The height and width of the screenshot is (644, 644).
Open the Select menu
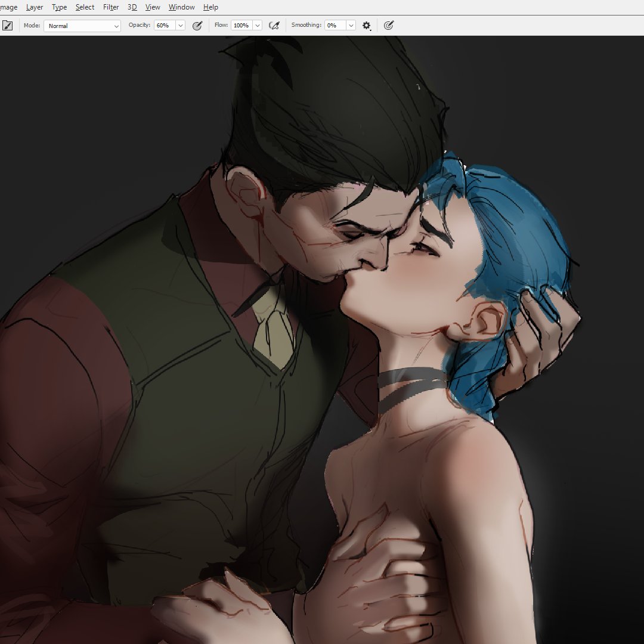coord(85,7)
